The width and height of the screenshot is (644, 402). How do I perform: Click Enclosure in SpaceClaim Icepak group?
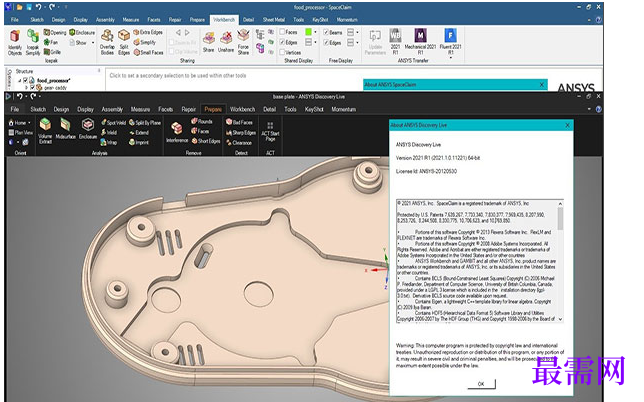point(82,32)
